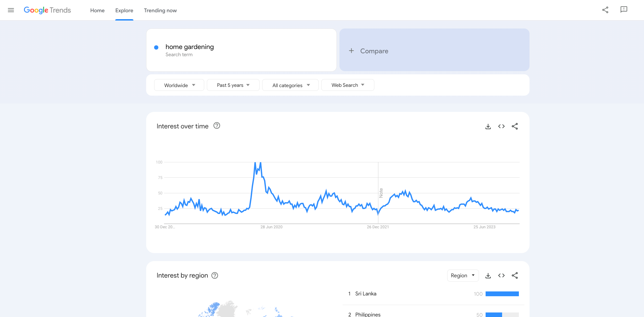Open embed code for Interest by region
Screen dimensions: 644x317
[501, 276]
